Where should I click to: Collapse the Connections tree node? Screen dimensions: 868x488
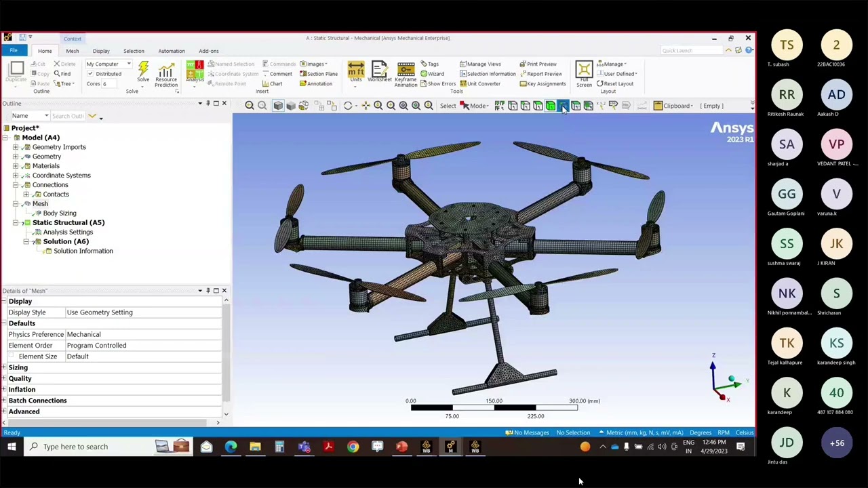[16, 185]
